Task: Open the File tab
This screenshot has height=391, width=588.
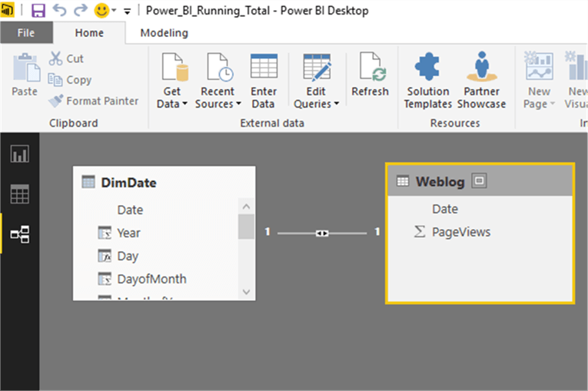Action: [x=26, y=32]
